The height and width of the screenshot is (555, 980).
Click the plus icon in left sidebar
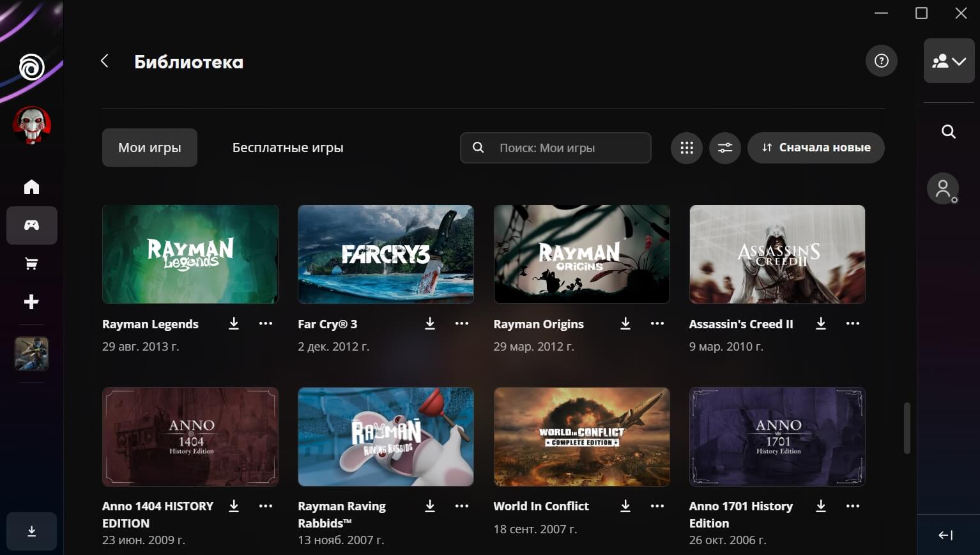point(31,302)
